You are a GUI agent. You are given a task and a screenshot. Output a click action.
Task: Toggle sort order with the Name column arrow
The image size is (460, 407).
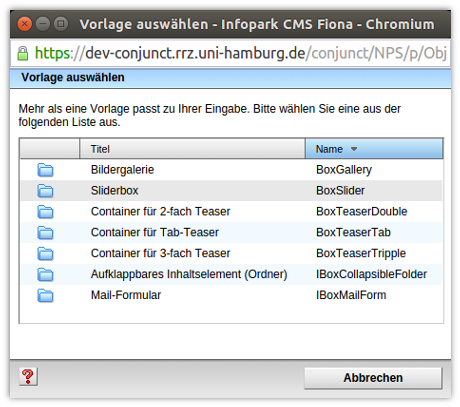(x=354, y=149)
